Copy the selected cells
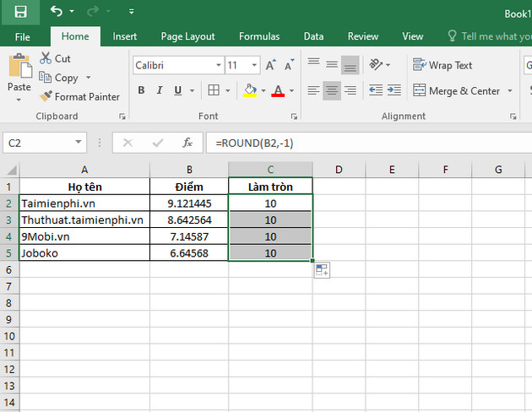Viewport: 532px width, 412px height. tap(58, 78)
